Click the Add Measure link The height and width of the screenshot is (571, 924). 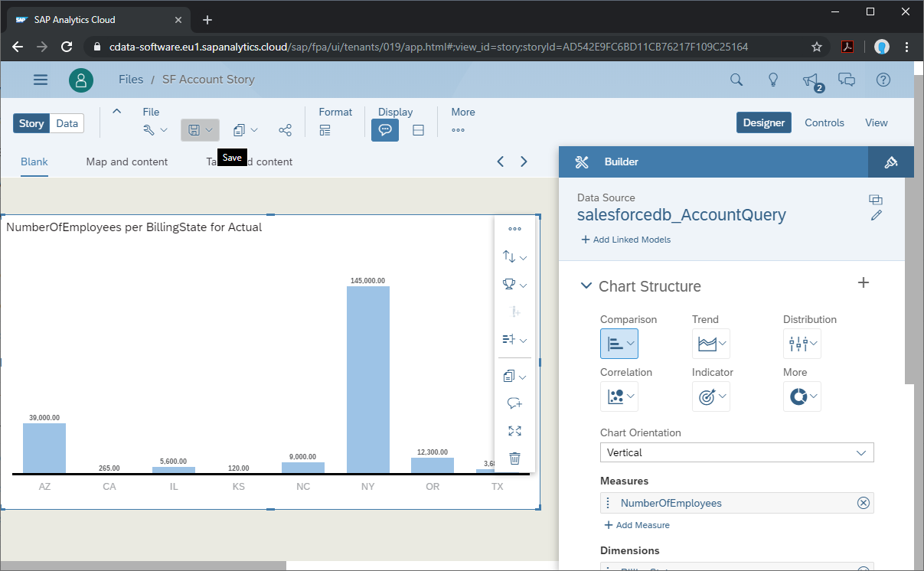click(637, 525)
